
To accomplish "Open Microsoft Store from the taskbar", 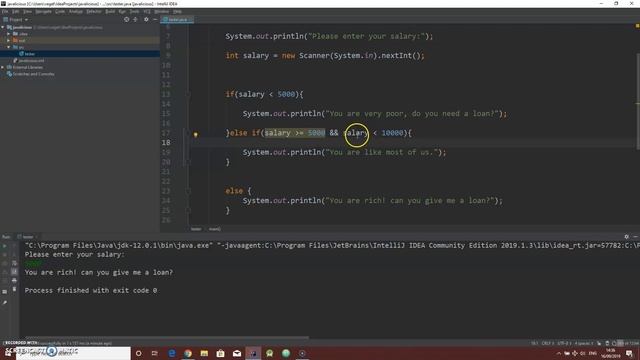I will click(x=221, y=353).
